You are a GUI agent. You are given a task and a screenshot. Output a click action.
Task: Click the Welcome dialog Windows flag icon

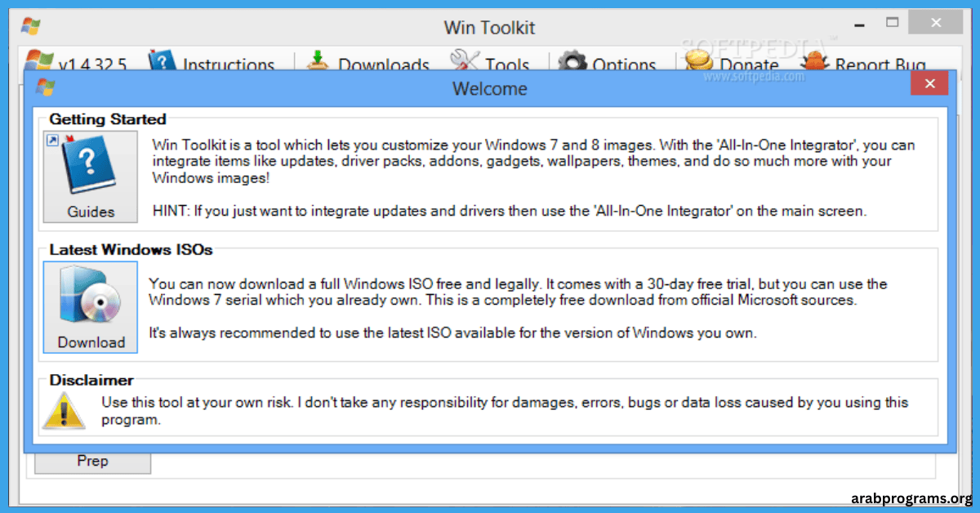46,87
